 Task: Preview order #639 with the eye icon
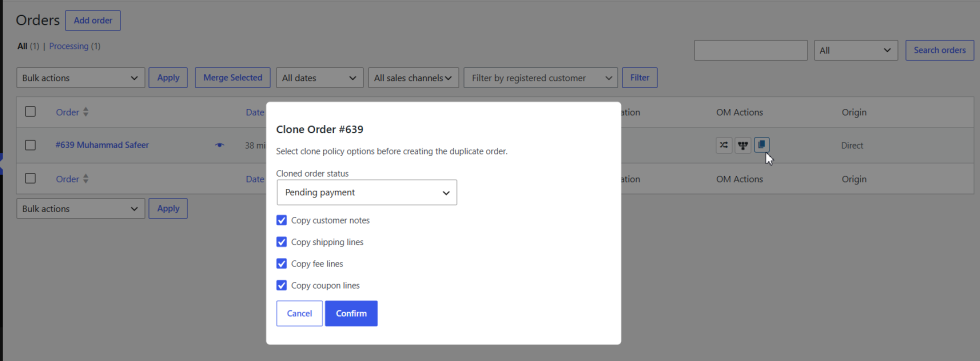tap(219, 145)
